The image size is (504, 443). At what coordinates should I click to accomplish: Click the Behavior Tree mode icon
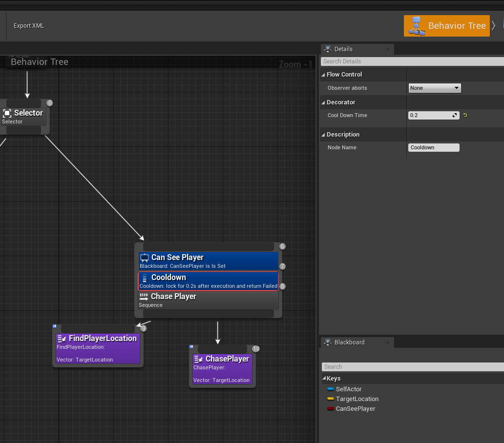(x=416, y=26)
